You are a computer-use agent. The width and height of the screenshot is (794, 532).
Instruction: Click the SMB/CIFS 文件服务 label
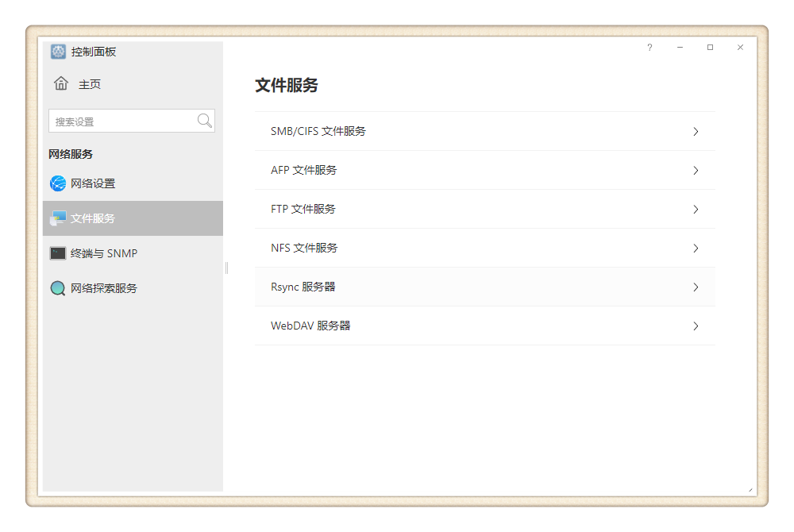(x=318, y=131)
